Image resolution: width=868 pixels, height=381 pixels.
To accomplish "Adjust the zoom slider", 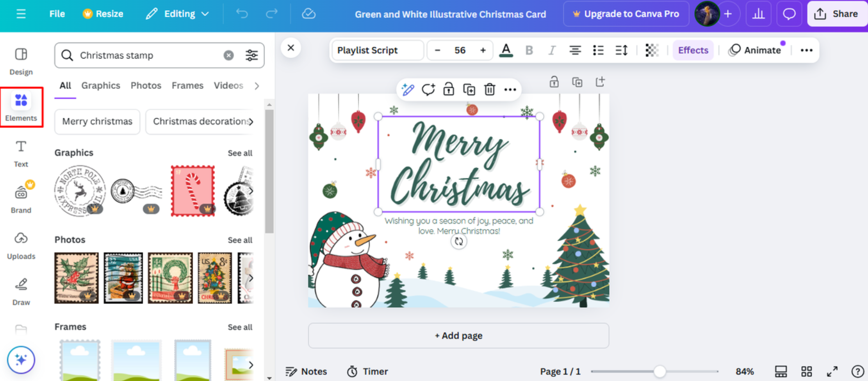I will (x=660, y=371).
